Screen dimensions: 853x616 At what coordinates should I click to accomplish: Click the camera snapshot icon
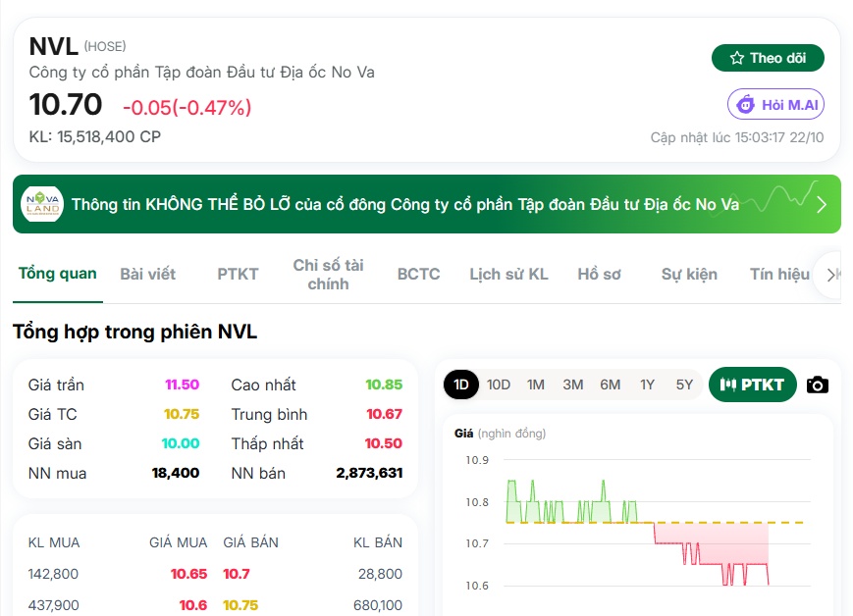[x=817, y=385]
